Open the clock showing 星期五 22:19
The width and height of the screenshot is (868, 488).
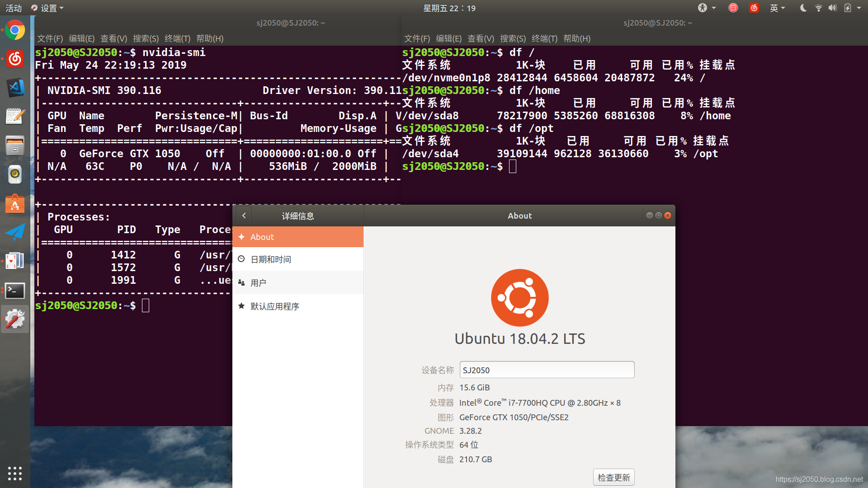[x=449, y=8]
